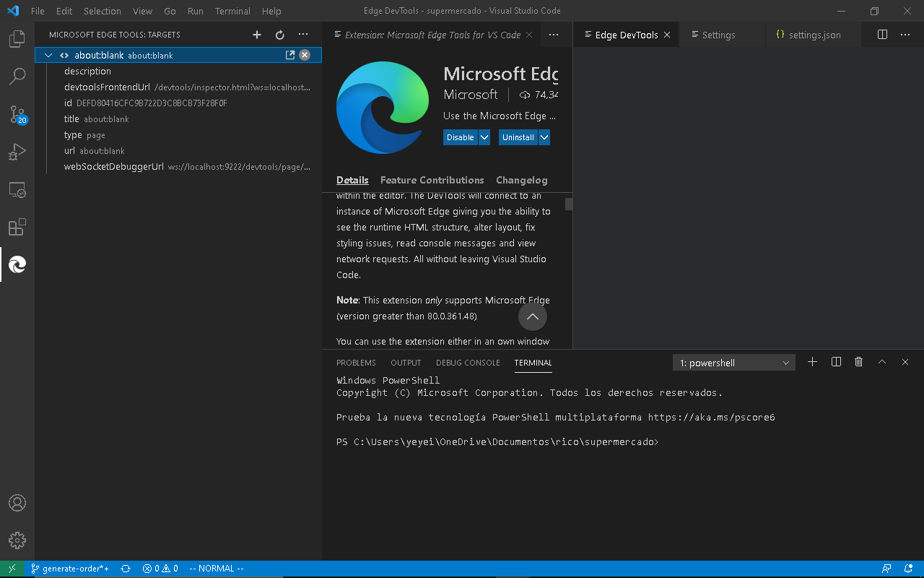This screenshot has width=924, height=578.
Task: Switch to the Details tab
Action: coord(352,180)
